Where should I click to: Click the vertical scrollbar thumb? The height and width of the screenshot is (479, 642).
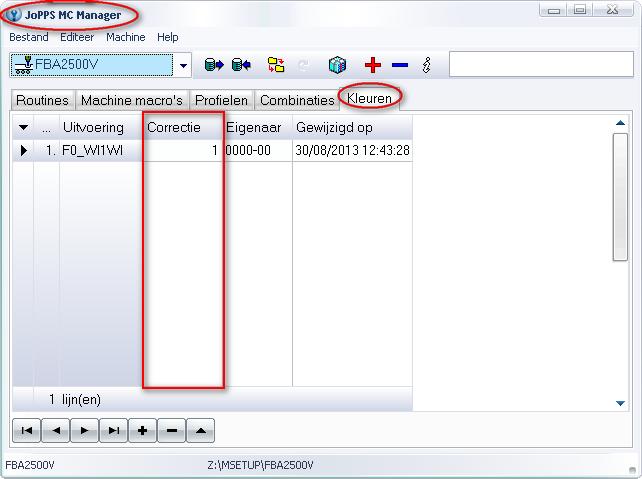pos(620,197)
